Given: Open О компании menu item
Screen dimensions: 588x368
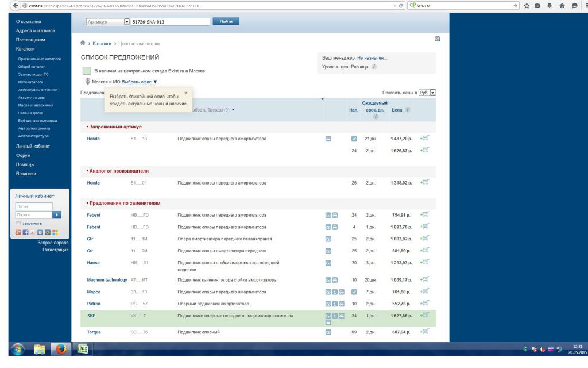Looking at the screenshot, I should pos(29,21).
